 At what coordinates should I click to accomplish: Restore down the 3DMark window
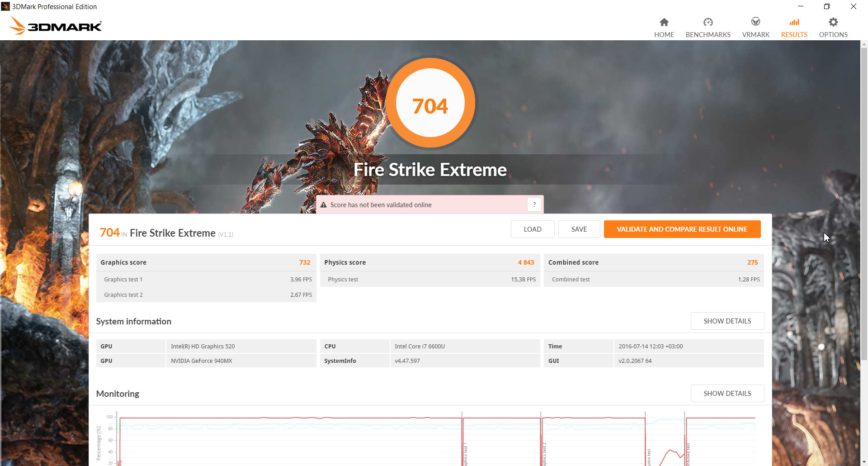coord(827,6)
